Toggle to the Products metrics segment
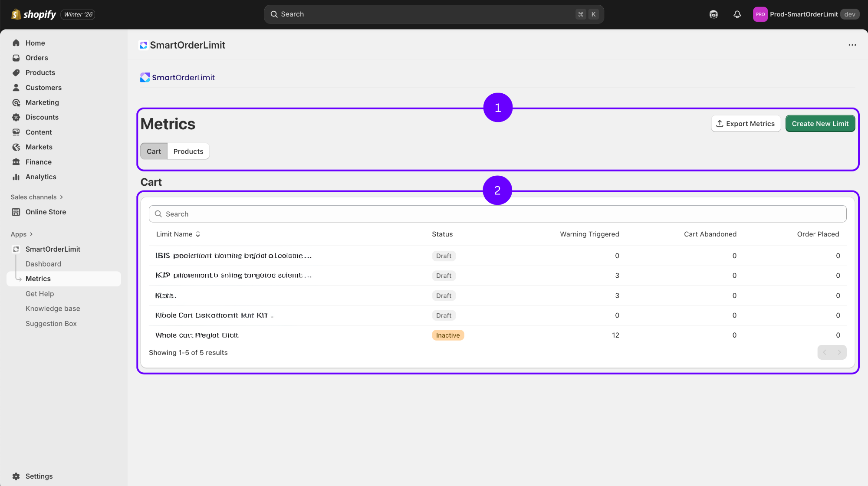This screenshot has width=868, height=486. click(x=188, y=151)
